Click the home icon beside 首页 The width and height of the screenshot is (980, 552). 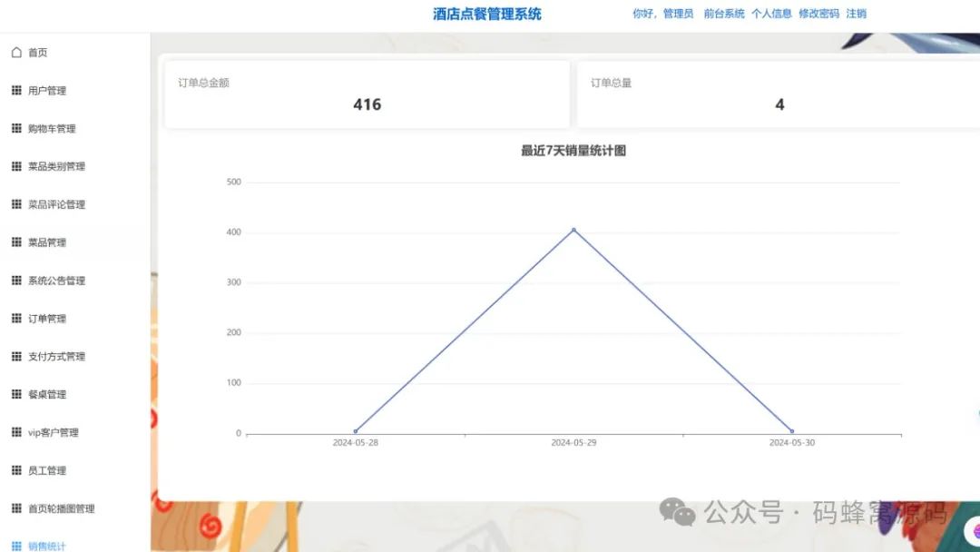point(15,52)
